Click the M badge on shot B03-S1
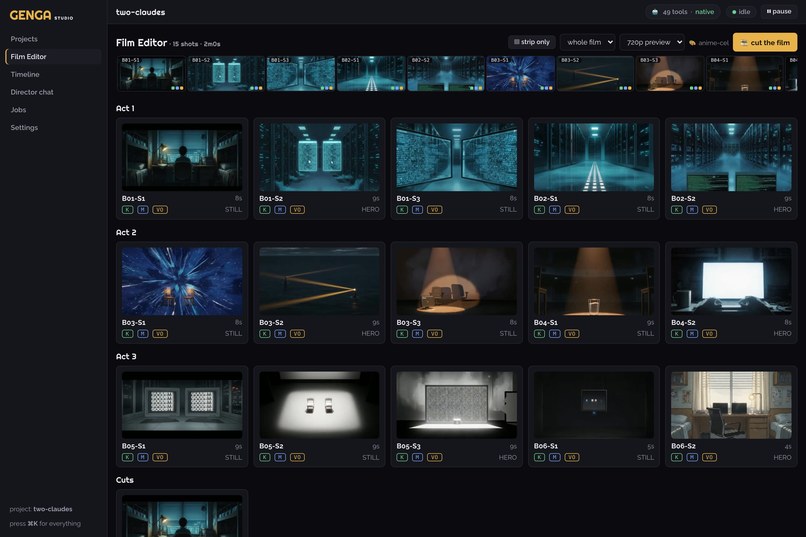 pyautogui.click(x=143, y=334)
